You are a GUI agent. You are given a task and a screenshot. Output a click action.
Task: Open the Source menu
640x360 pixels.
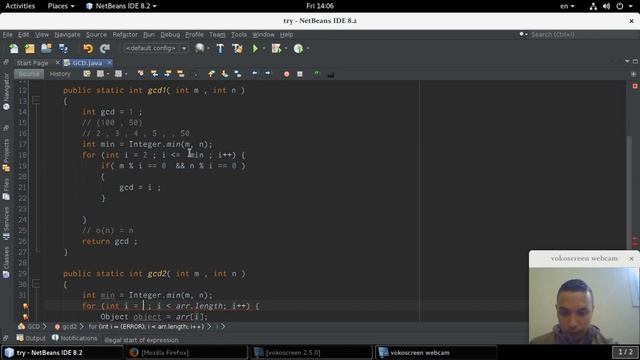(96, 35)
